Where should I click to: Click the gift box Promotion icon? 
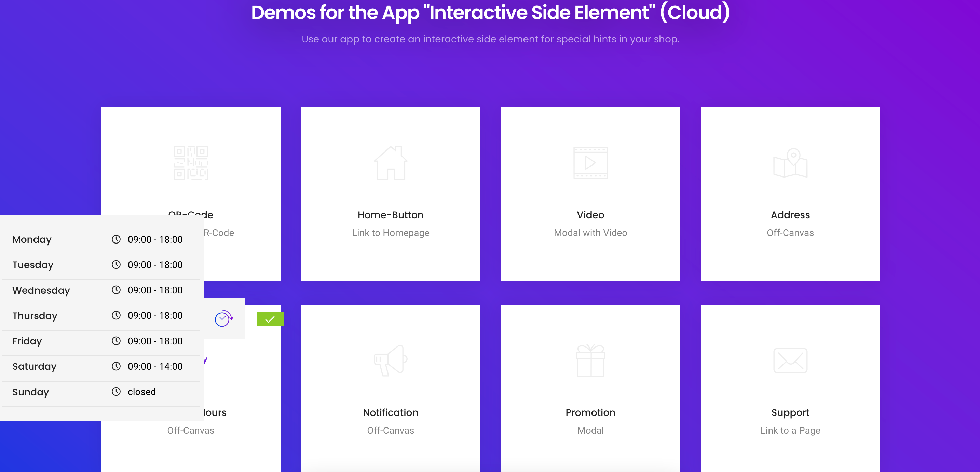coord(590,360)
